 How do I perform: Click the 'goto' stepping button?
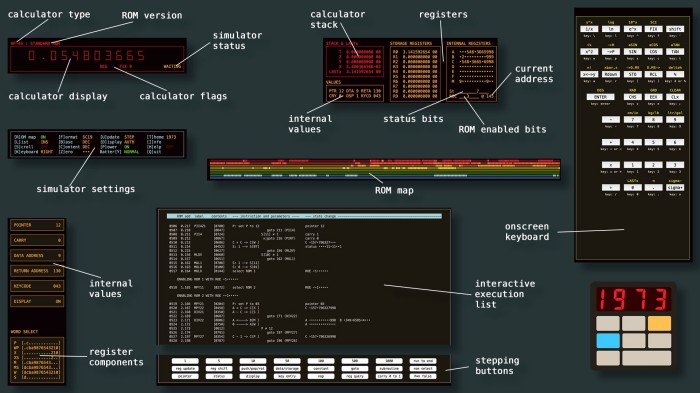tap(355, 368)
